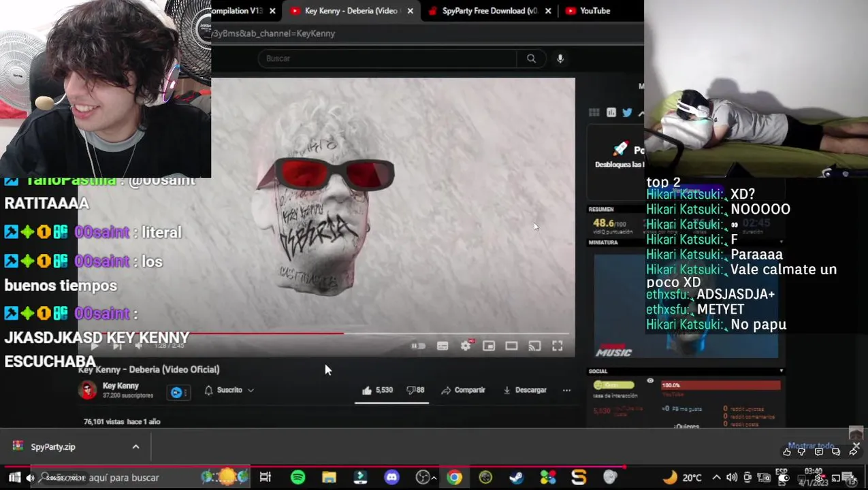Open Streamlabs S icon on taskbar
The height and width of the screenshot is (490, 868).
579,478
